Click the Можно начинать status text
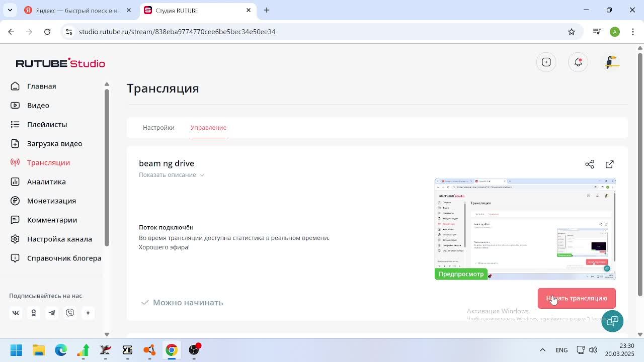Viewport: 644px width, 362px height. pos(188,302)
